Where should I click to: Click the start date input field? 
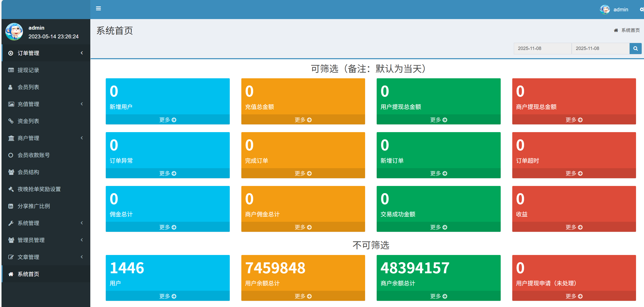pyautogui.click(x=542, y=48)
